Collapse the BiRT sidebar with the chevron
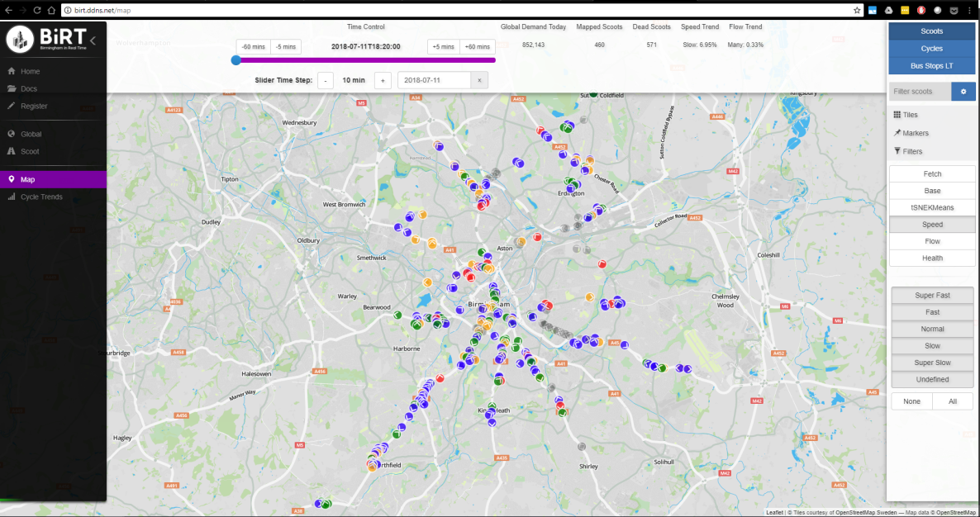 (x=93, y=40)
